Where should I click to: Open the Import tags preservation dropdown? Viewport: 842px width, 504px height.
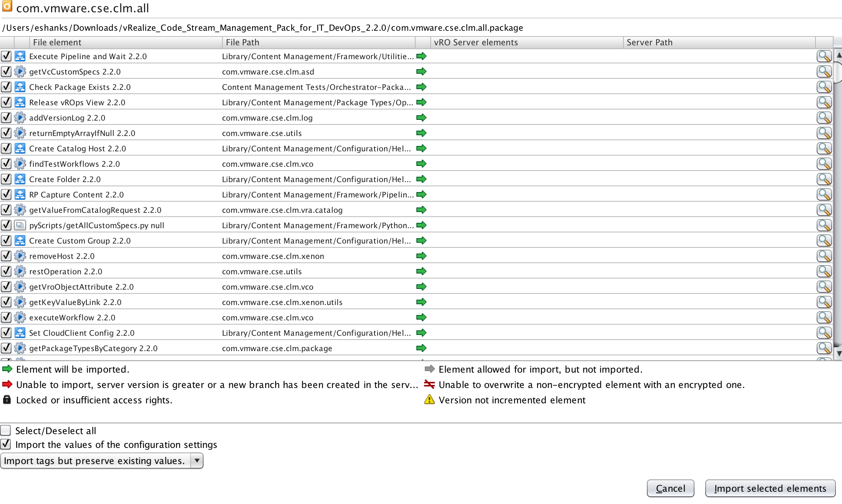pyautogui.click(x=95, y=461)
